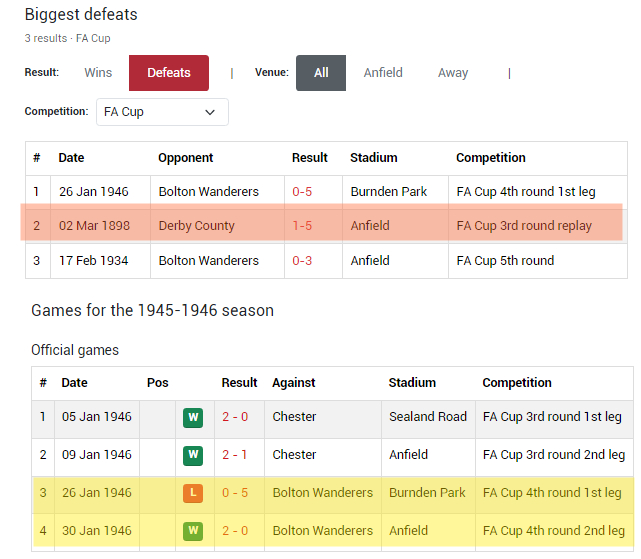Open the Derby County opponent
The height and width of the screenshot is (559, 641).
click(197, 225)
